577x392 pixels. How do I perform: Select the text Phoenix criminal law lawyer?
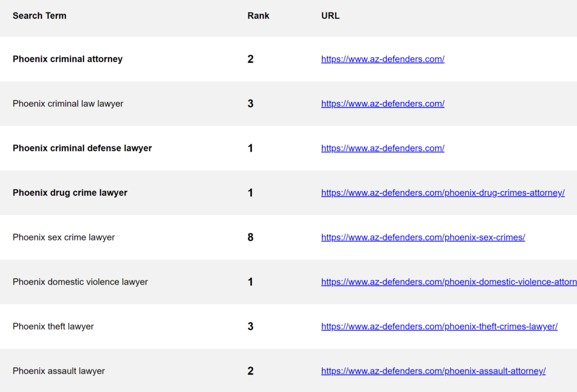click(x=68, y=104)
